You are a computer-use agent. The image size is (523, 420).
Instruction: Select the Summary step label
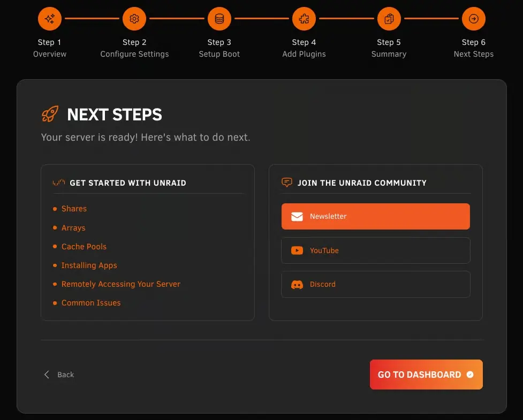point(389,54)
